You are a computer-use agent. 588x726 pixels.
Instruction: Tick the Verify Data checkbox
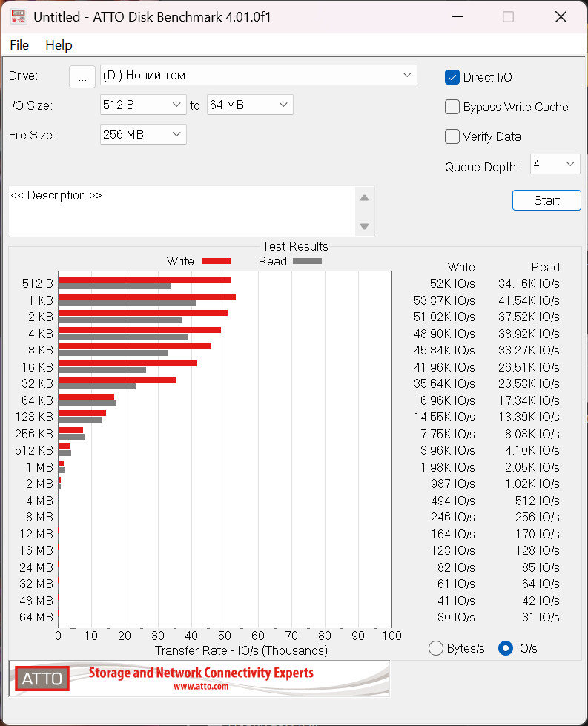click(452, 136)
